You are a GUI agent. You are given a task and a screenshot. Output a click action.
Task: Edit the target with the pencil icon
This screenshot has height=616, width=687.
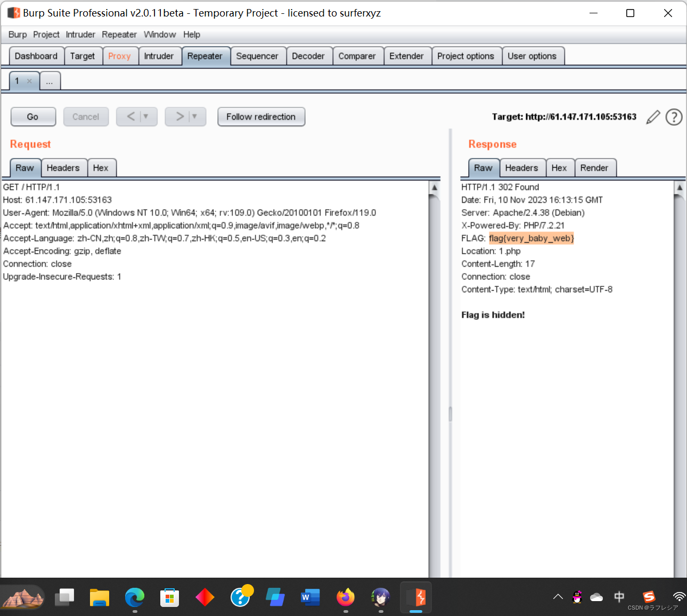point(653,117)
